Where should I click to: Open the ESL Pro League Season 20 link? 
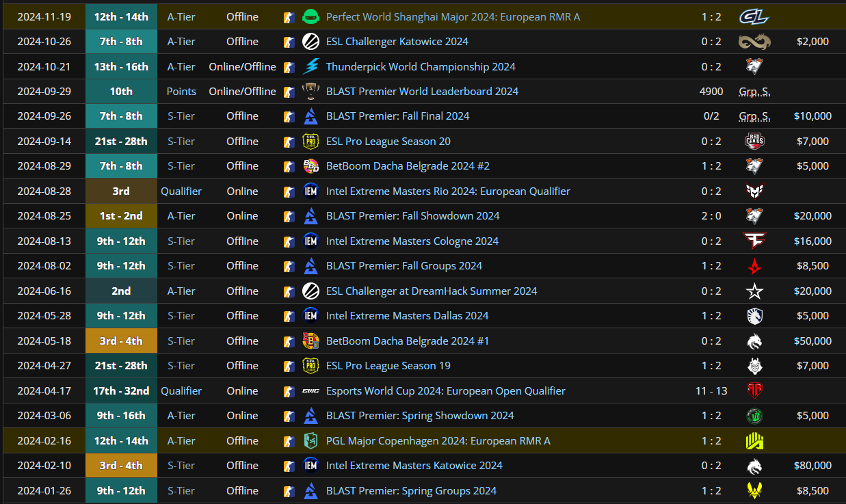pos(388,142)
